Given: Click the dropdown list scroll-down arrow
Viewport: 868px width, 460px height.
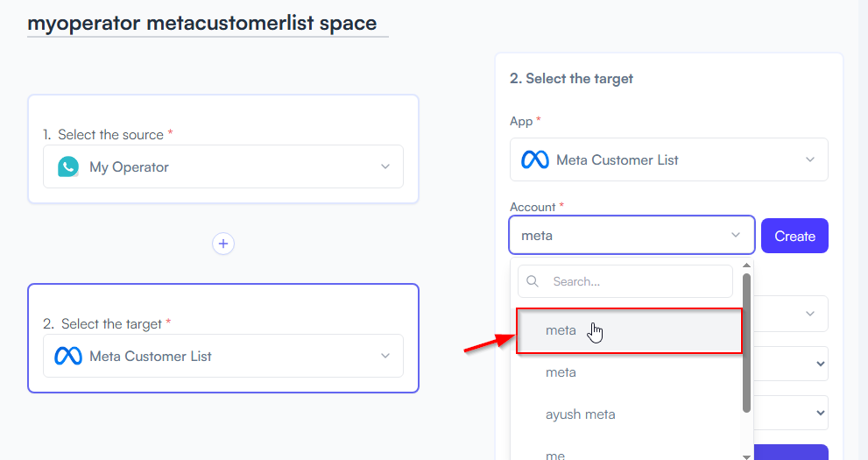Looking at the screenshot, I should [x=746, y=456].
